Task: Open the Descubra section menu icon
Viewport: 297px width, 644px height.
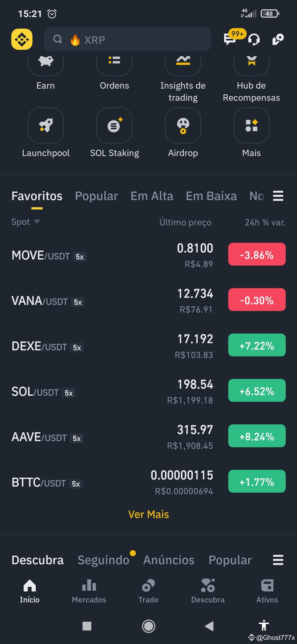Action: [x=278, y=560]
